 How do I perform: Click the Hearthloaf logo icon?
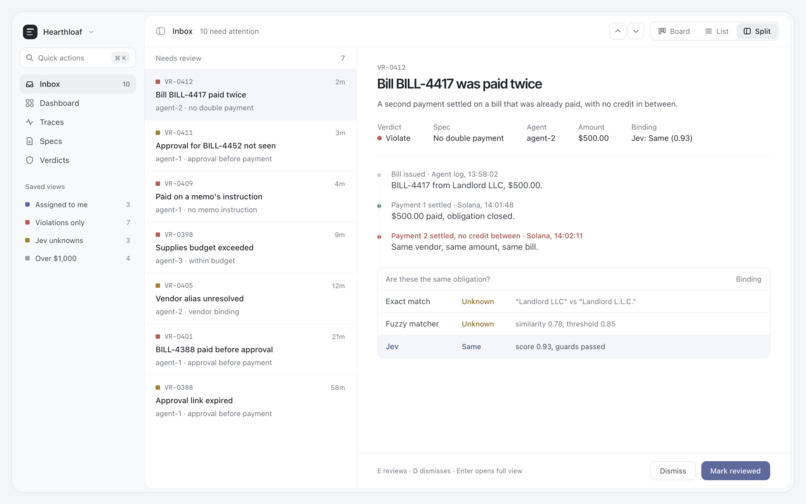point(30,31)
